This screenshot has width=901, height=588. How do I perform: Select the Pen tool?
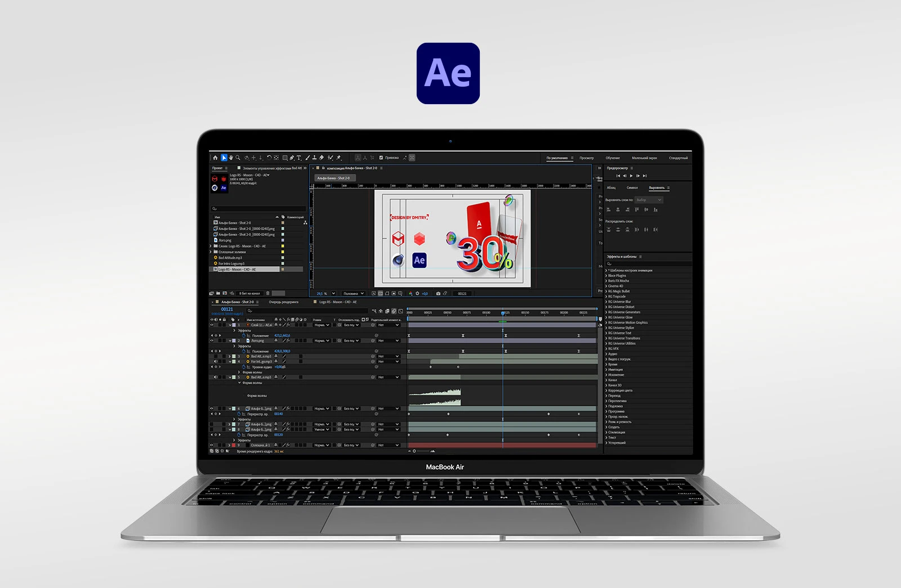[292, 158]
